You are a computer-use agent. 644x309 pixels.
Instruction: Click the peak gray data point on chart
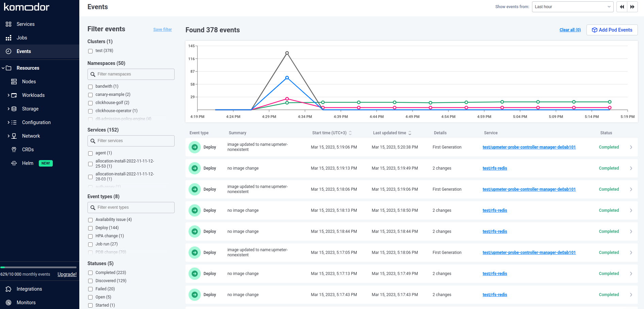pyautogui.click(x=287, y=53)
